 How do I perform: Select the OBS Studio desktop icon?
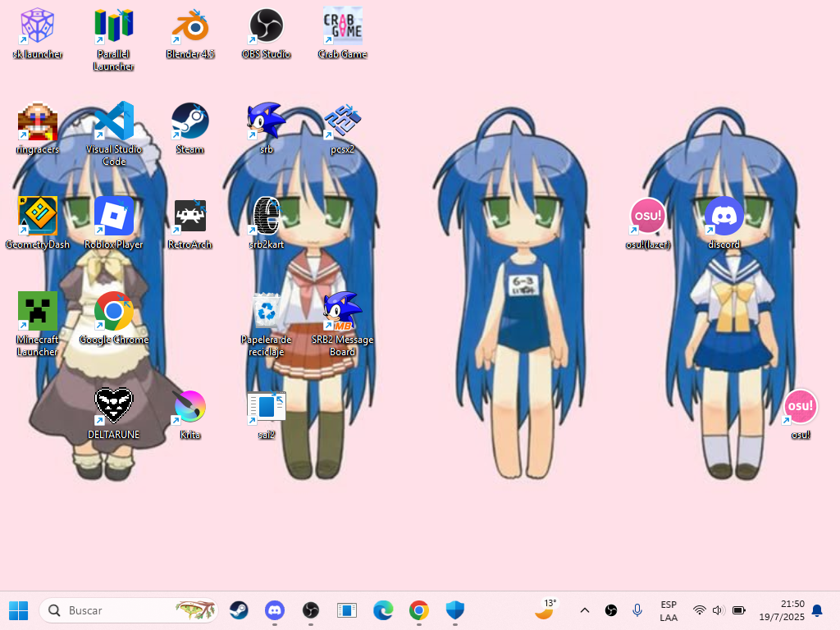267,33
